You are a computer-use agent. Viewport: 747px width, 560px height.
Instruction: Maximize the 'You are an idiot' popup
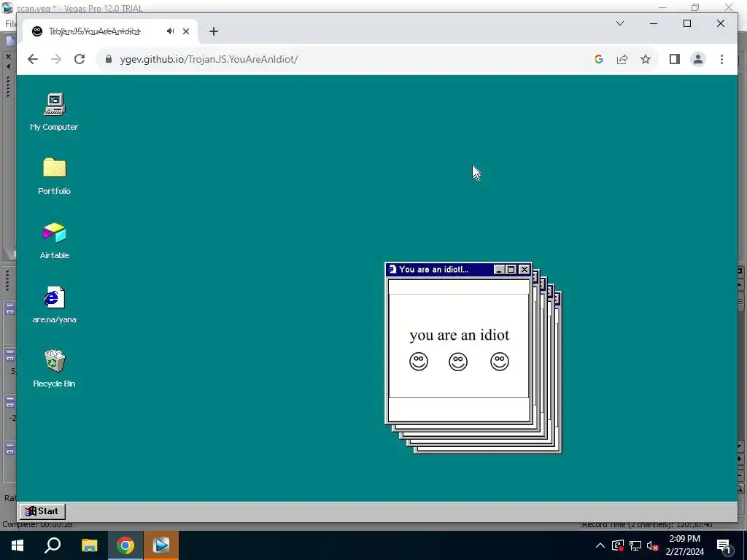pyautogui.click(x=511, y=270)
